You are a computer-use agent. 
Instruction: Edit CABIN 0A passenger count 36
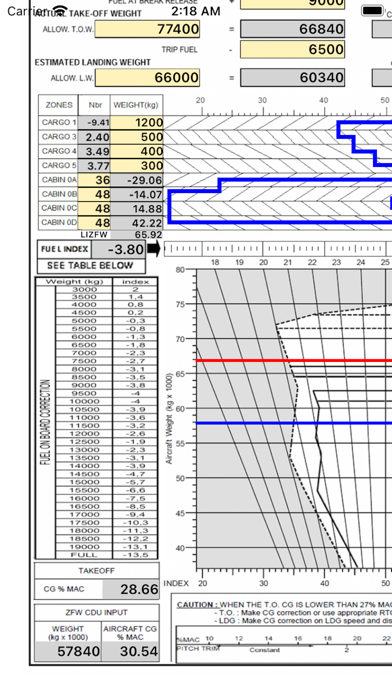[94, 180]
